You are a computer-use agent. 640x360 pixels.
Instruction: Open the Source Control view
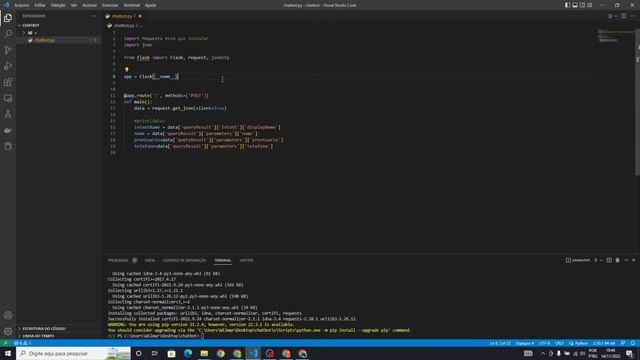pyautogui.click(x=8, y=50)
